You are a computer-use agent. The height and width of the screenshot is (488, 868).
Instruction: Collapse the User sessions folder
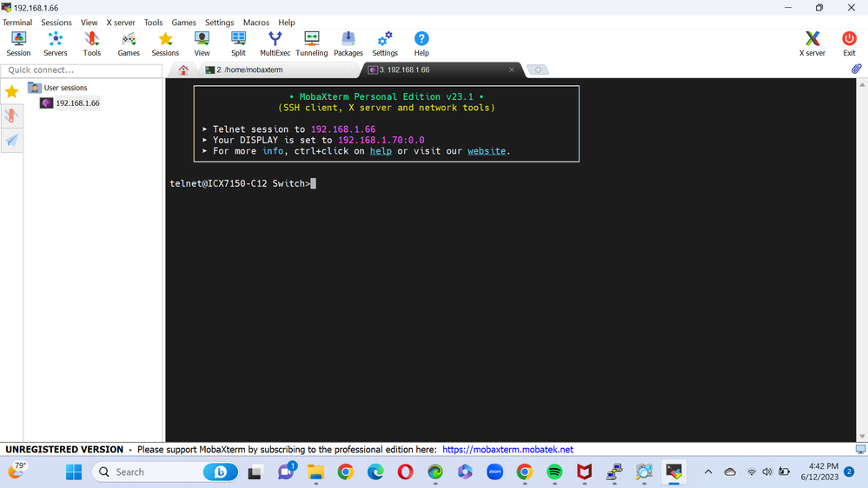35,88
